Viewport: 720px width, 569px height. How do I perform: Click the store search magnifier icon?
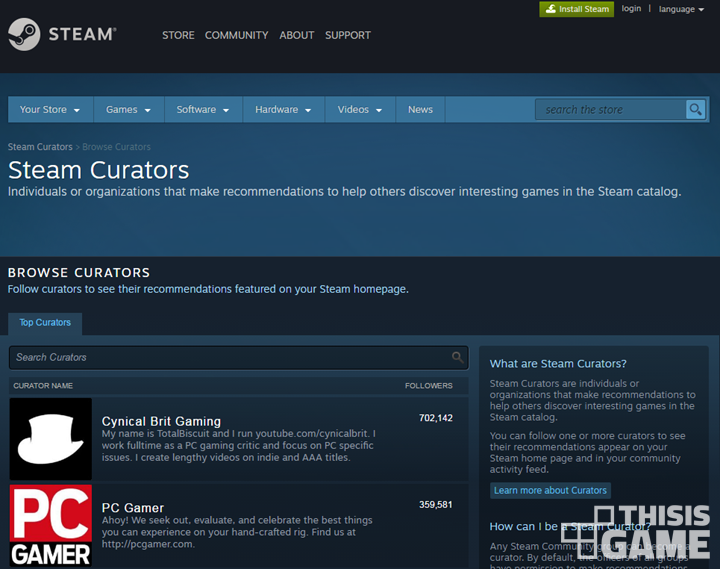(x=695, y=109)
